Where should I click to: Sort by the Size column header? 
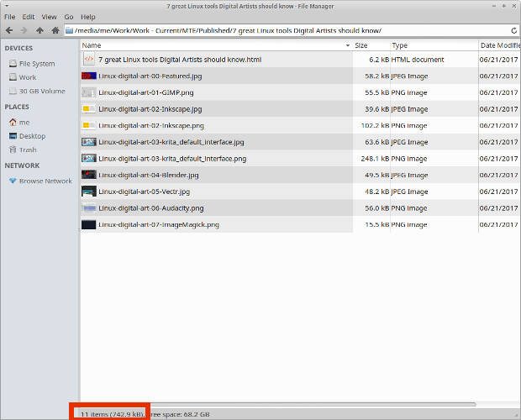tap(371, 45)
